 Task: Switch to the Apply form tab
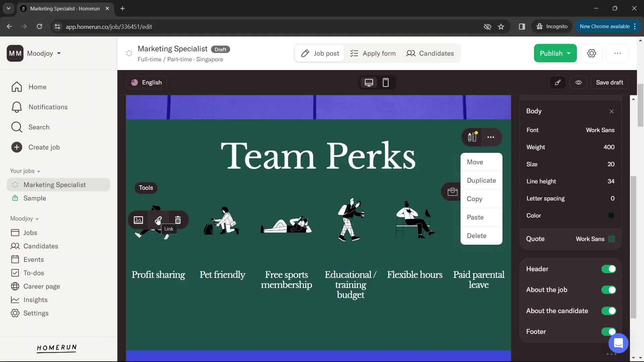pyautogui.click(x=373, y=53)
